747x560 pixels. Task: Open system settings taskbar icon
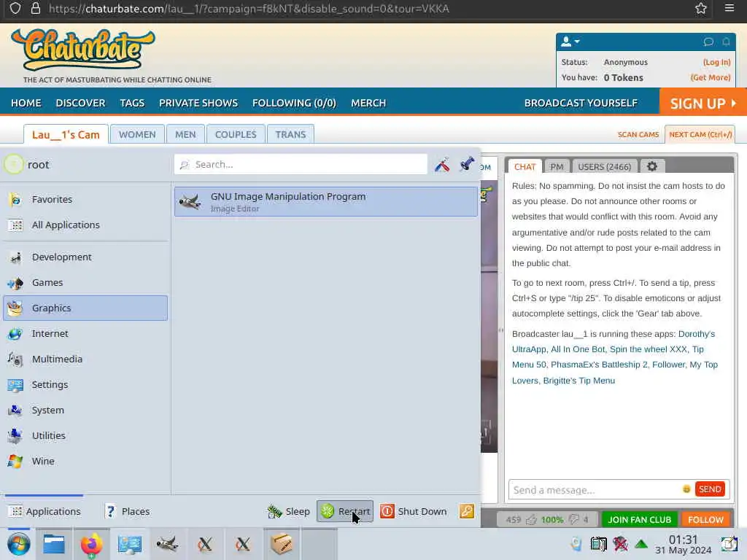click(130, 544)
